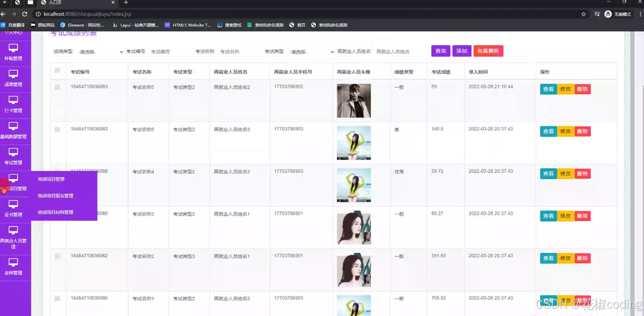Tick the select-all checkbox in table header

57,70
